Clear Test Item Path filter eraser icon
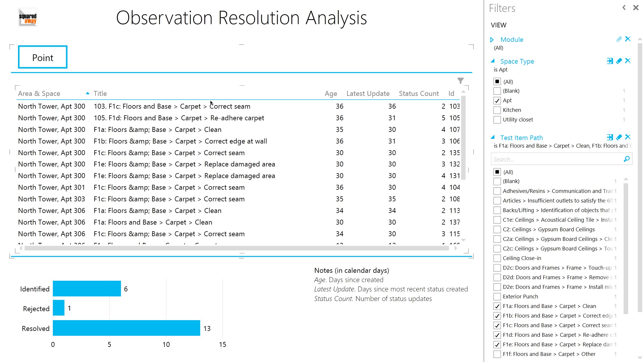This screenshot has height=362, width=644. point(619,137)
